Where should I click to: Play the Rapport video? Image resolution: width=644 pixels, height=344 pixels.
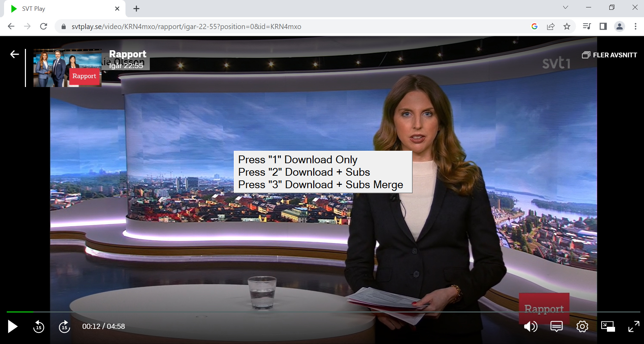tap(12, 326)
